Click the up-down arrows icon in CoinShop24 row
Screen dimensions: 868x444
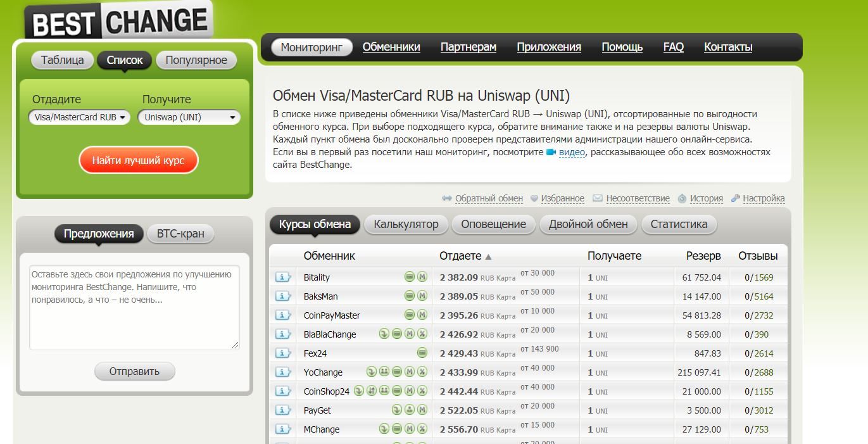372,391
